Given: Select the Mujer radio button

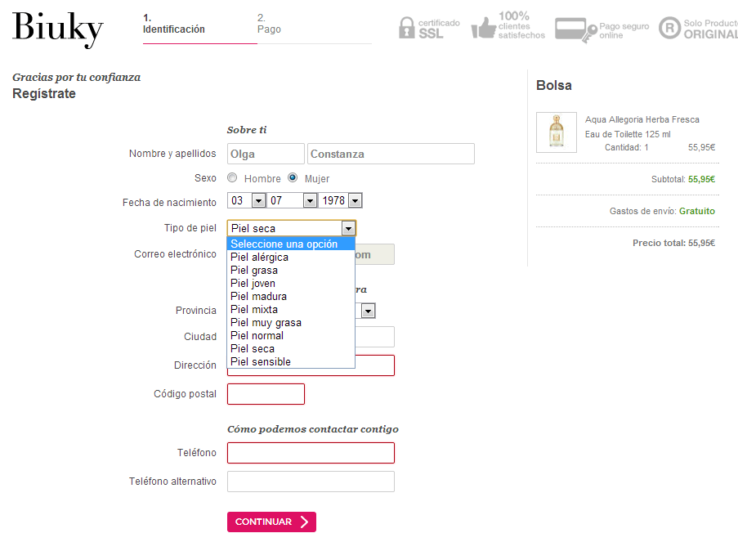Looking at the screenshot, I should pyautogui.click(x=293, y=178).
